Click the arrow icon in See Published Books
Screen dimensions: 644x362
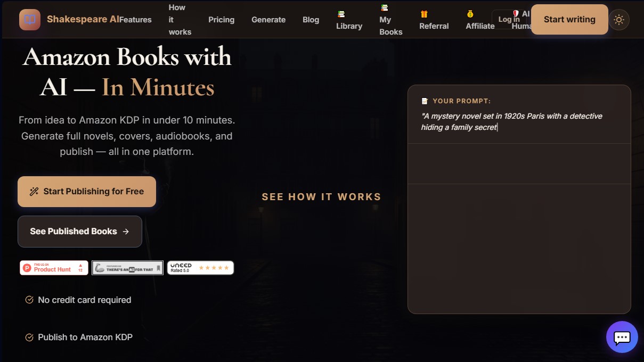point(126,232)
